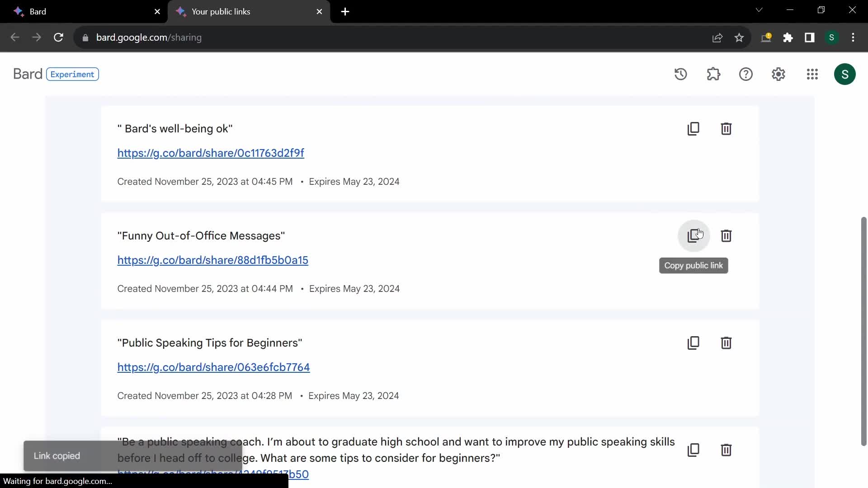Click the copy icon for 'Public Speaking Tips for Beginners'
Screen dimensions: 868x488
tap(693, 342)
